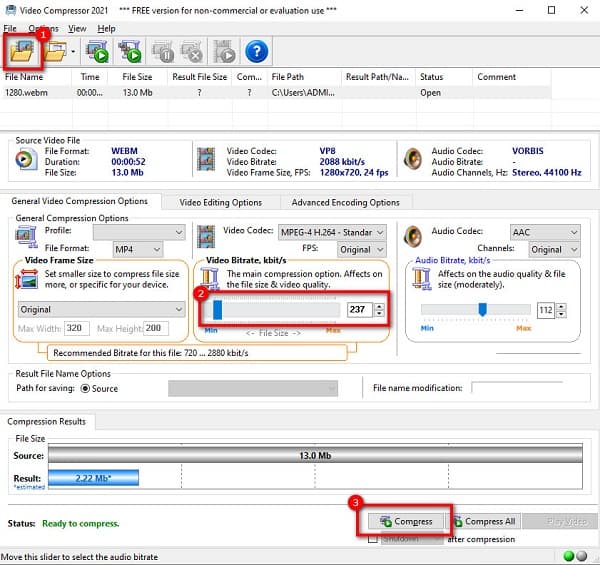600x565 pixels.
Task: Click the video bitrate value field 237
Action: point(359,309)
